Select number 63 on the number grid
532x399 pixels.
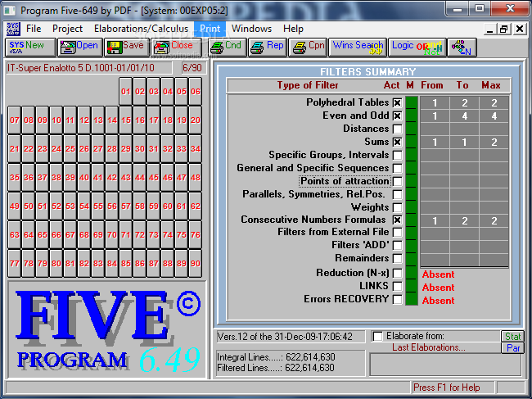pyautogui.click(x=15, y=234)
